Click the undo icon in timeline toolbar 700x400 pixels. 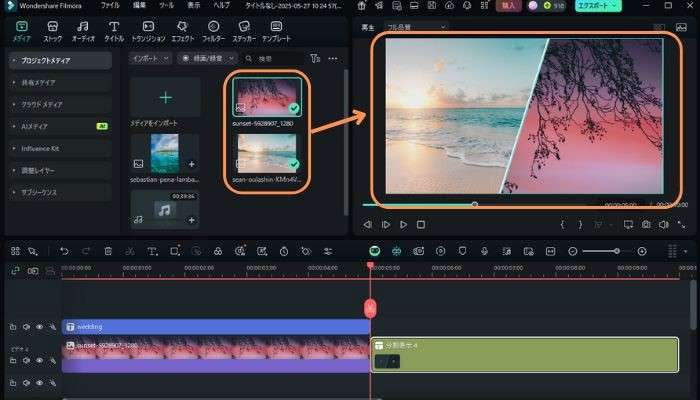tap(64, 251)
